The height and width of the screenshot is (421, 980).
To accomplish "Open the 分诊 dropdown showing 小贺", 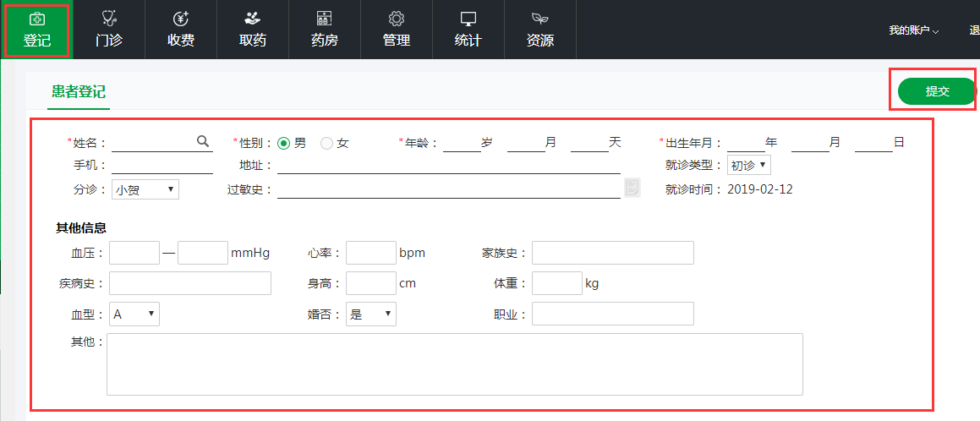I will [x=145, y=189].
